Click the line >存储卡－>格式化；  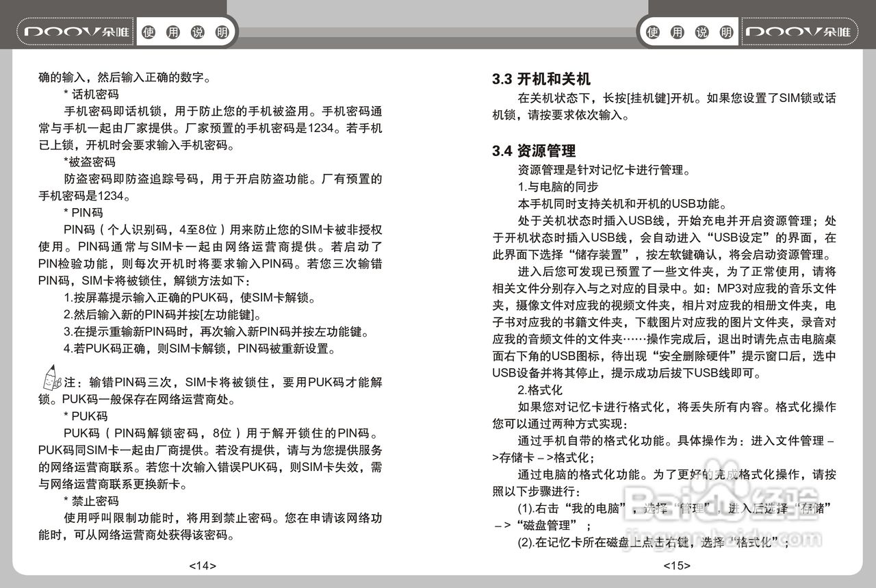coord(544,458)
